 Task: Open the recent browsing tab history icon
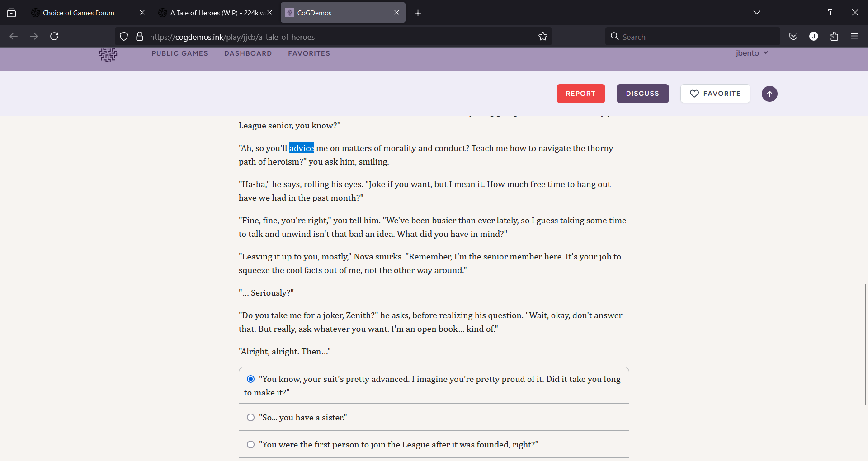click(11, 13)
